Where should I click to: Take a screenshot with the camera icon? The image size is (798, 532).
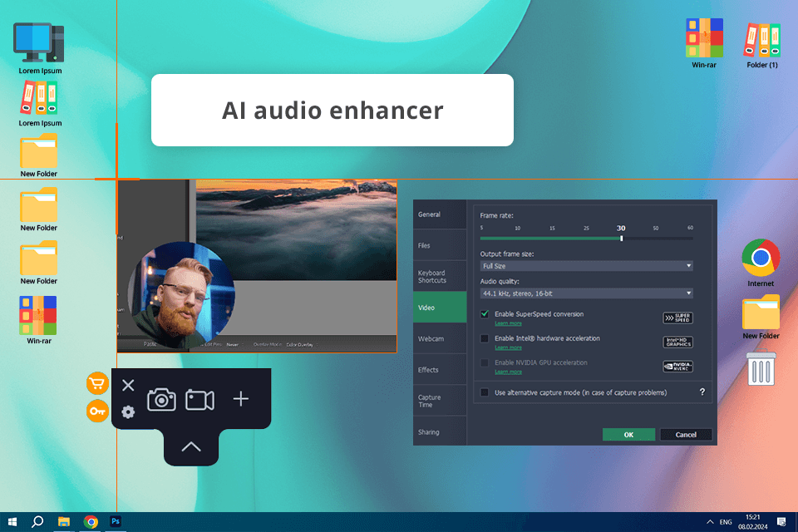click(x=161, y=400)
